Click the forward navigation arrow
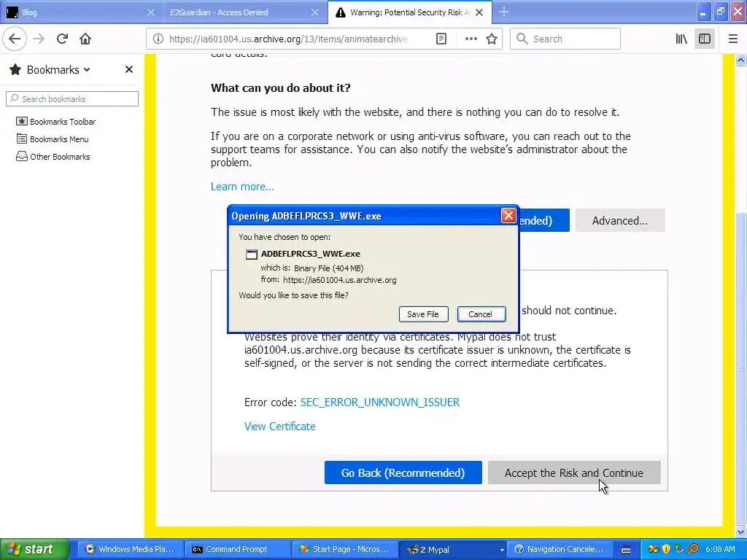The image size is (747, 560). 39,39
